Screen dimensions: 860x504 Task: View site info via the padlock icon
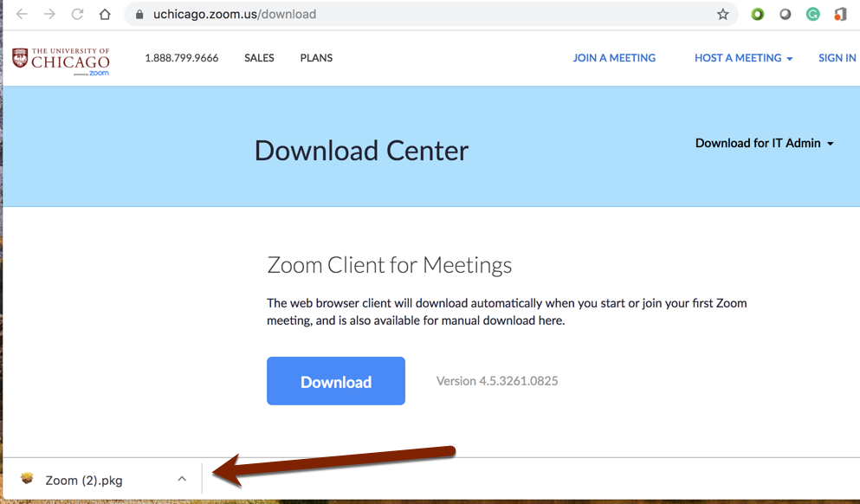point(139,15)
